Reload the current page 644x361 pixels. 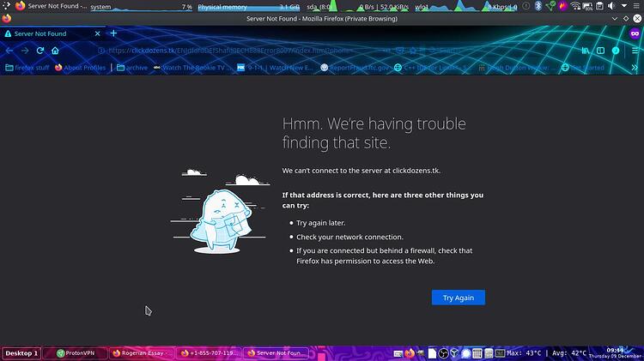pyautogui.click(x=39, y=51)
